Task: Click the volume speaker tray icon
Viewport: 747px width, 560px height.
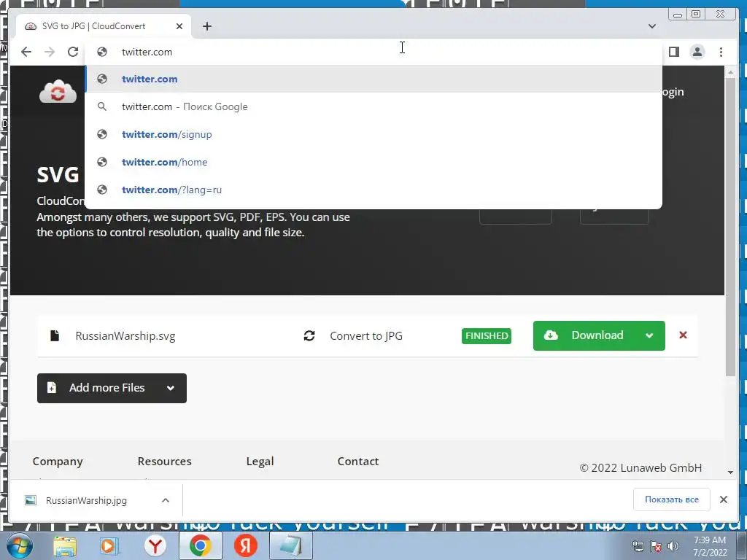Action: pos(673,546)
